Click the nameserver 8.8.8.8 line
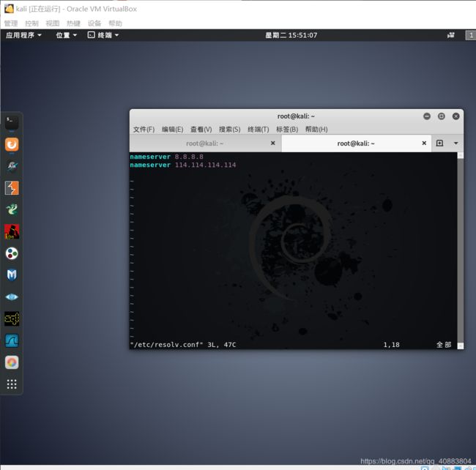 [x=167, y=157]
